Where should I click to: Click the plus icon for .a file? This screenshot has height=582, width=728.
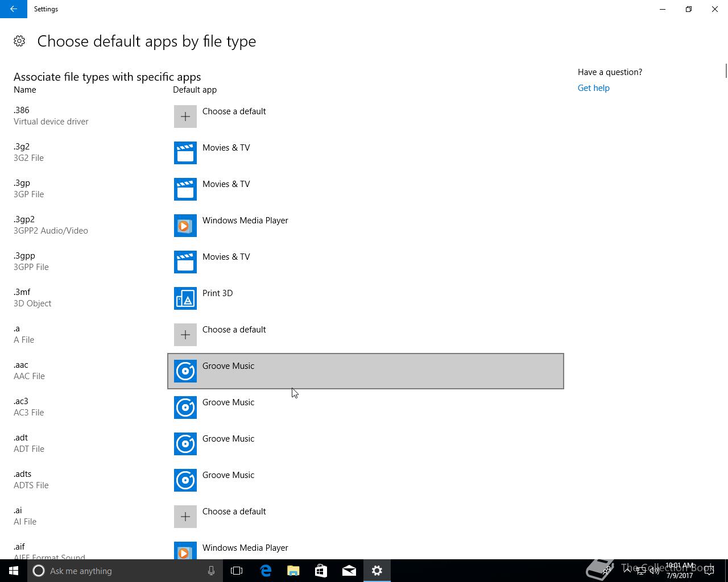(x=185, y=335)
